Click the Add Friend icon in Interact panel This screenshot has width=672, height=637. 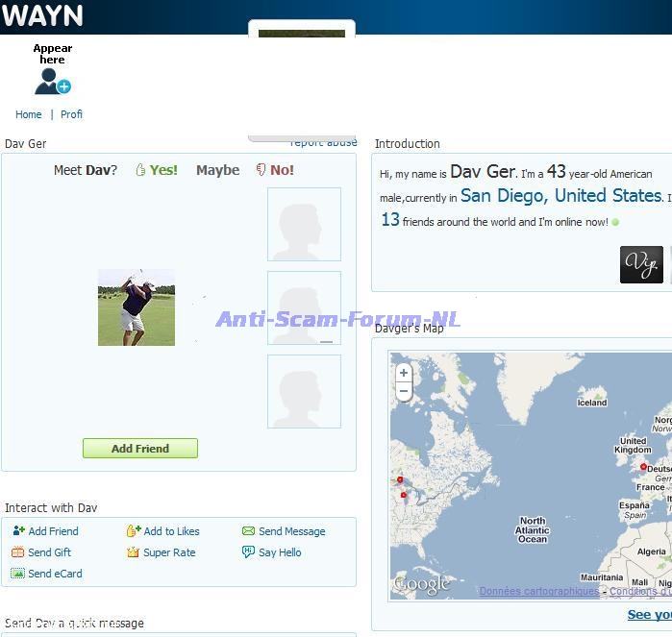coord(18,531)
